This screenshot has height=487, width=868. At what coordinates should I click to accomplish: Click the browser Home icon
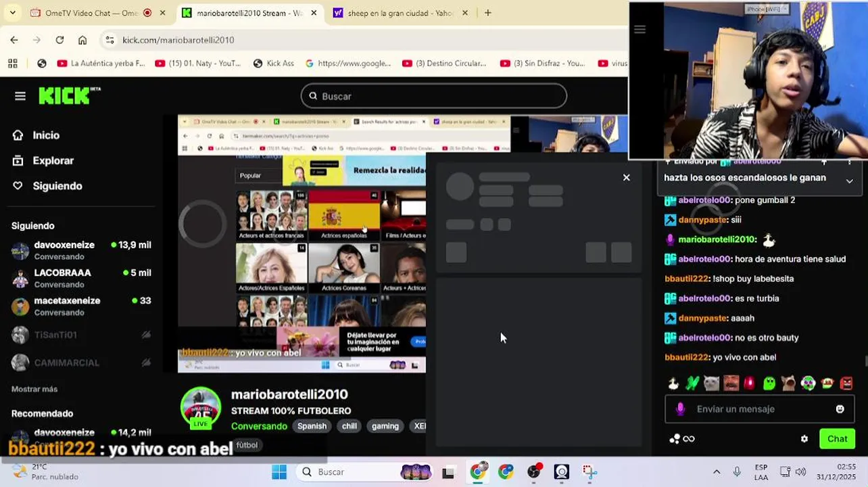coord(82,40)
